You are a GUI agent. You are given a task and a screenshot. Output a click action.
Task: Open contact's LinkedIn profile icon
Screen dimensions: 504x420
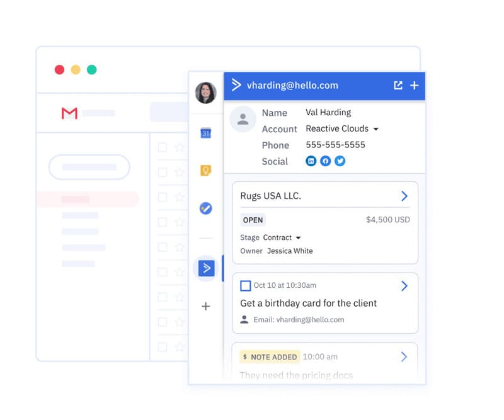pyautogui.click(x=311, y=161)
